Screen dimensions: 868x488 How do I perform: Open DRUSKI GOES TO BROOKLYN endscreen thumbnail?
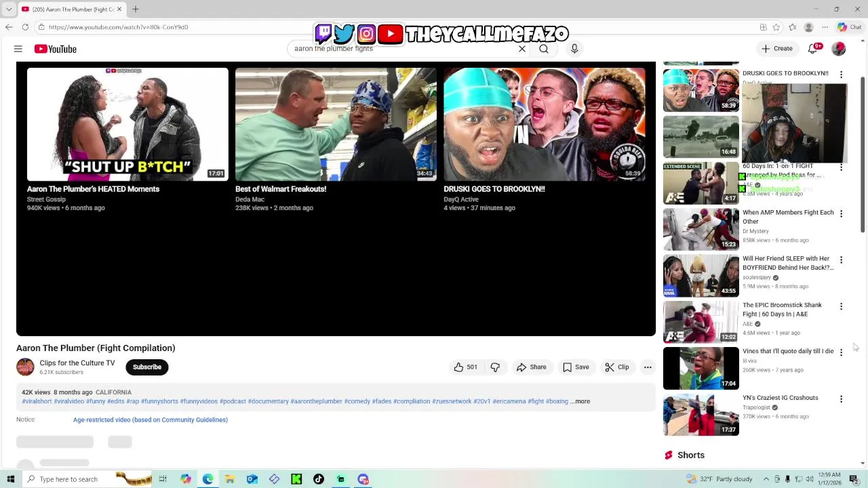(545, 124)
